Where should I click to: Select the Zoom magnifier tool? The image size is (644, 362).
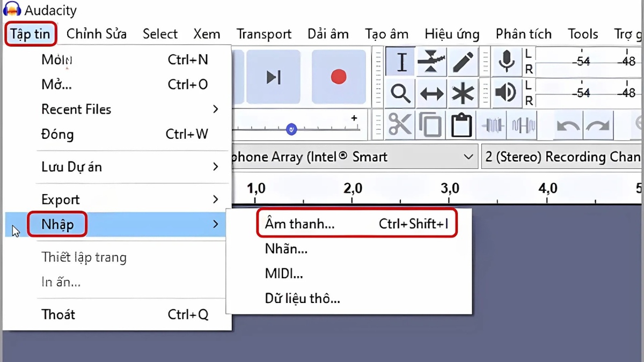401,93
